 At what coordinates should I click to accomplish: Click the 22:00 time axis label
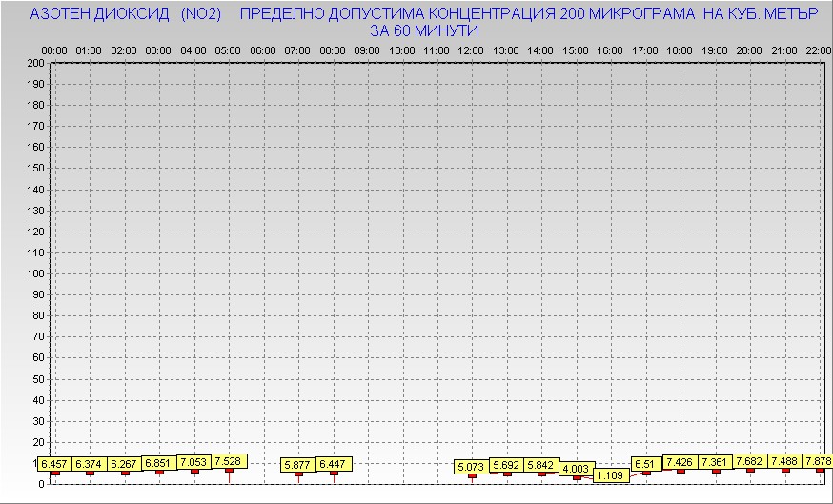pyautogui.click(x=819, y=50)
